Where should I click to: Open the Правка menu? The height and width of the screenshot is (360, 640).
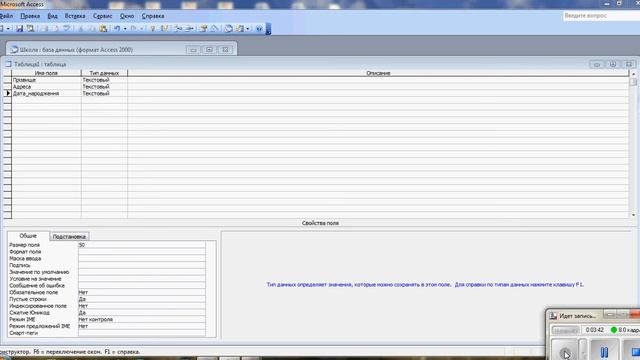click(30, 16)
